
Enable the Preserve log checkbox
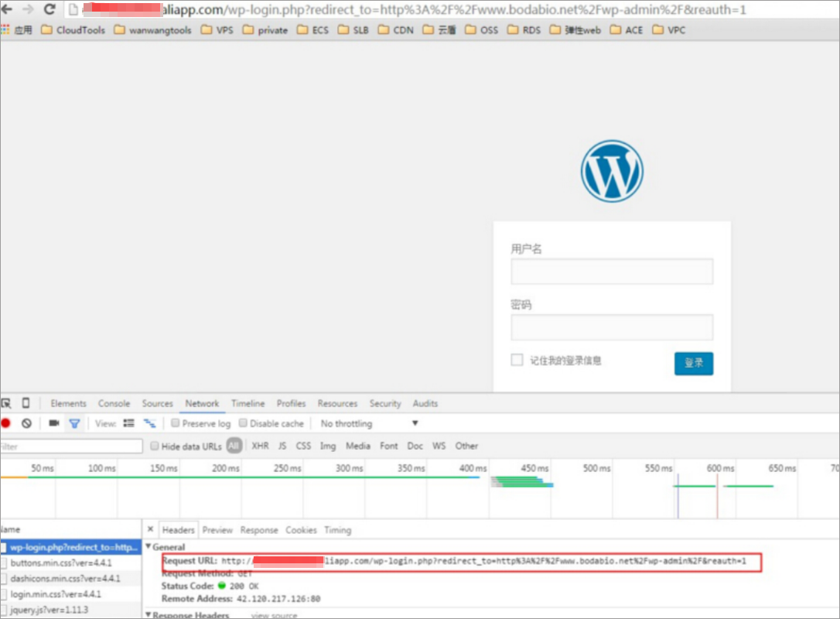pyautogui.click(x=175, y=423)
